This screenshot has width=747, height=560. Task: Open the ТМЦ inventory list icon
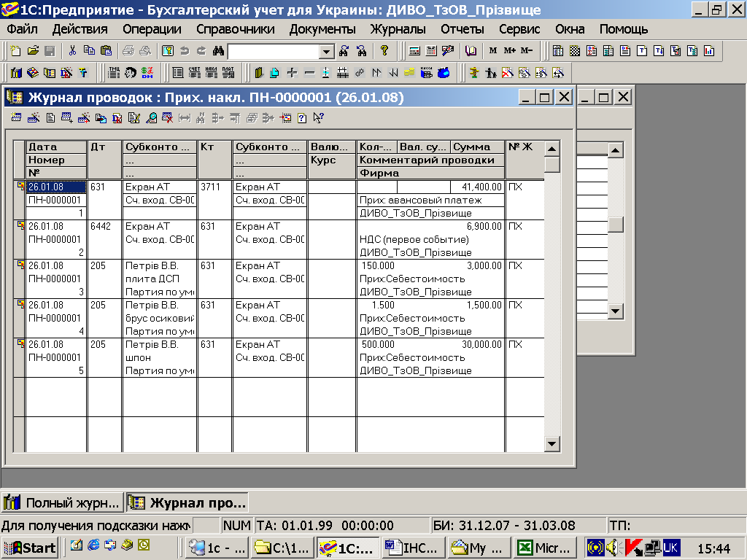coord(114,72)
